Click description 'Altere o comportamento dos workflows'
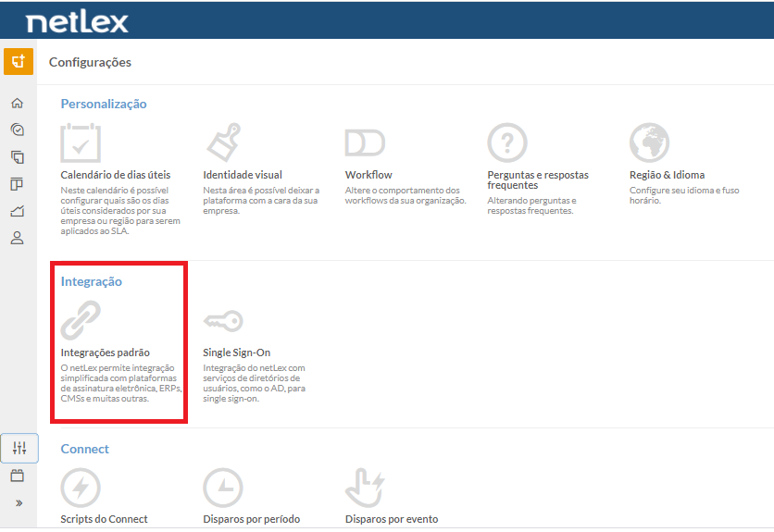Screen dimensions: 774x532 [x=406, y=195]
